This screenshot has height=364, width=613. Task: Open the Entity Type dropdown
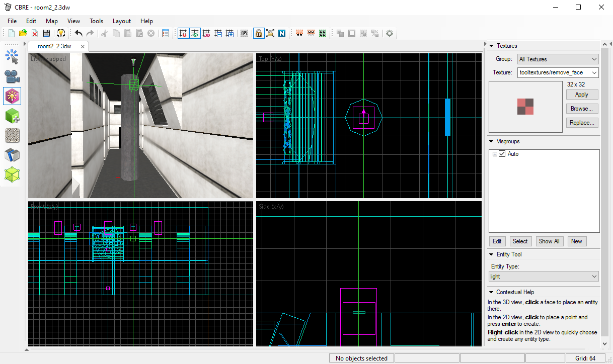pos(544,277)
